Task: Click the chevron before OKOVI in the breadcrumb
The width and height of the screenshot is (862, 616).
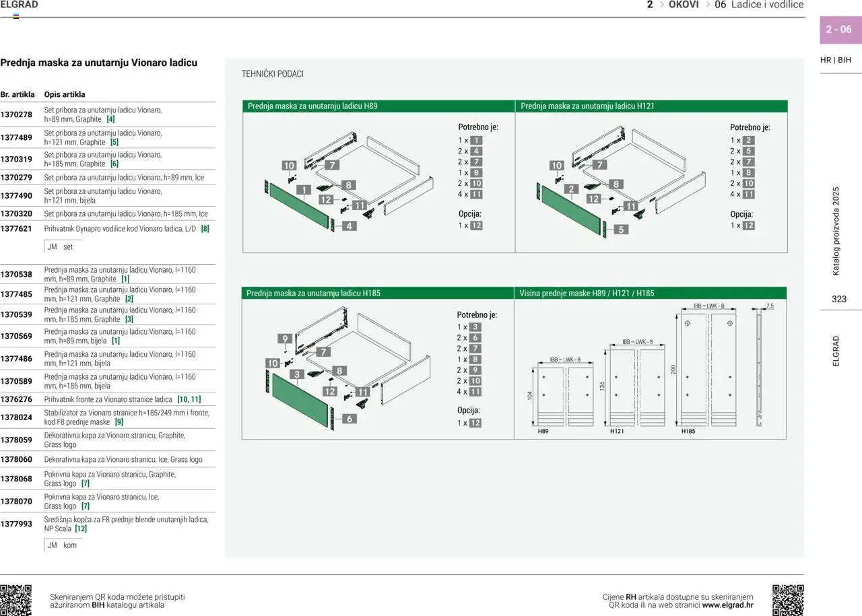Action: click(661, 5)
